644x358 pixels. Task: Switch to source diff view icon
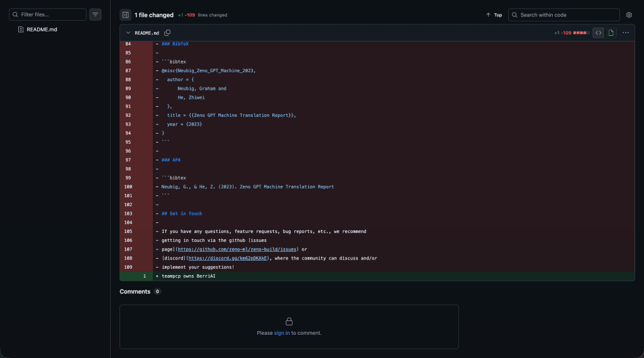(599, 33)
